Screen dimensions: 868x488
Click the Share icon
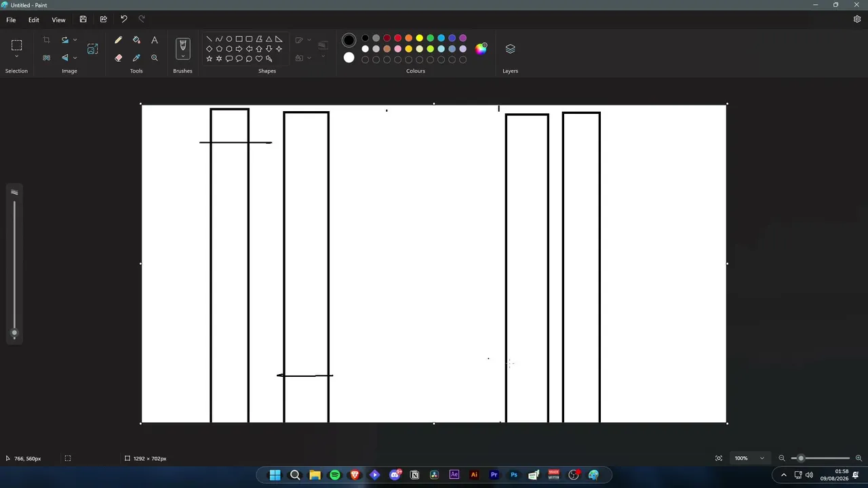point(103,20)
